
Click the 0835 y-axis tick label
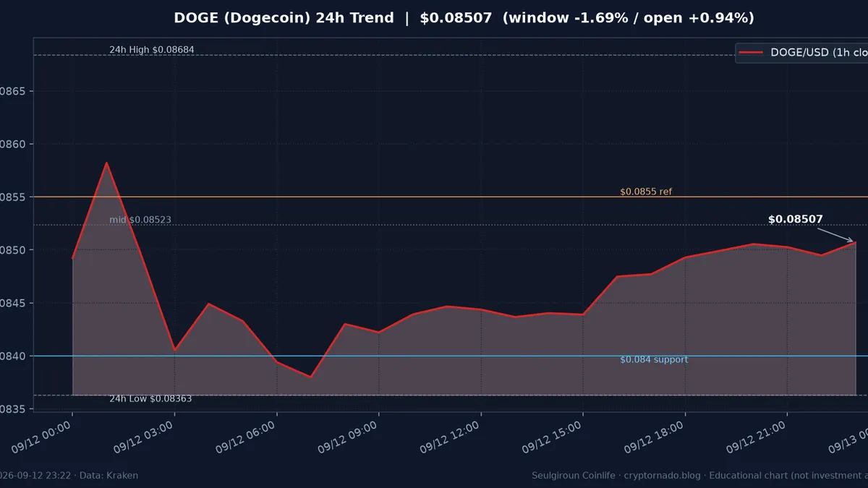click(x=13, y=409)
